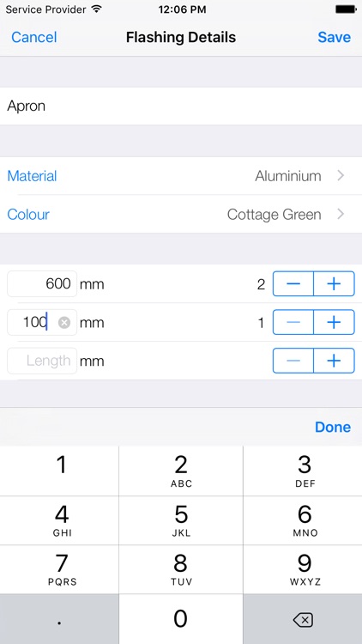Tap minus on the empty Length row

tap(293, 361)
